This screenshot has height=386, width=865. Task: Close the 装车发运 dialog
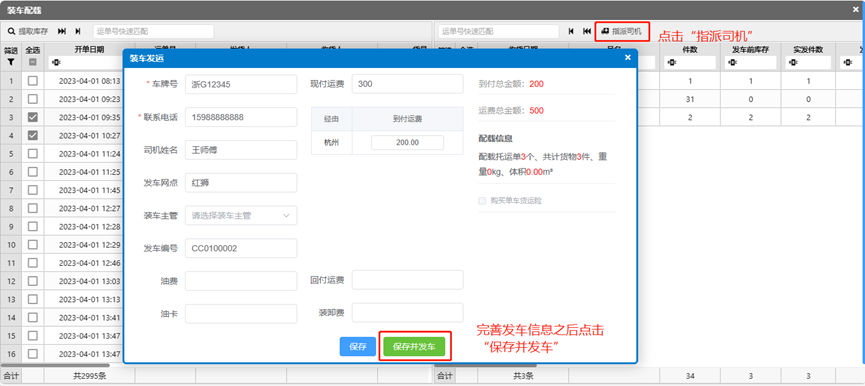point(627,57)
